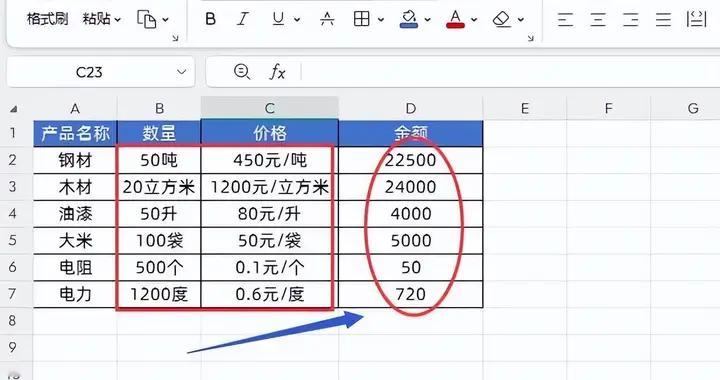Click the 钢材 cell
The height and width of the screenshot is (380, 720).
[x=75, y=160]
